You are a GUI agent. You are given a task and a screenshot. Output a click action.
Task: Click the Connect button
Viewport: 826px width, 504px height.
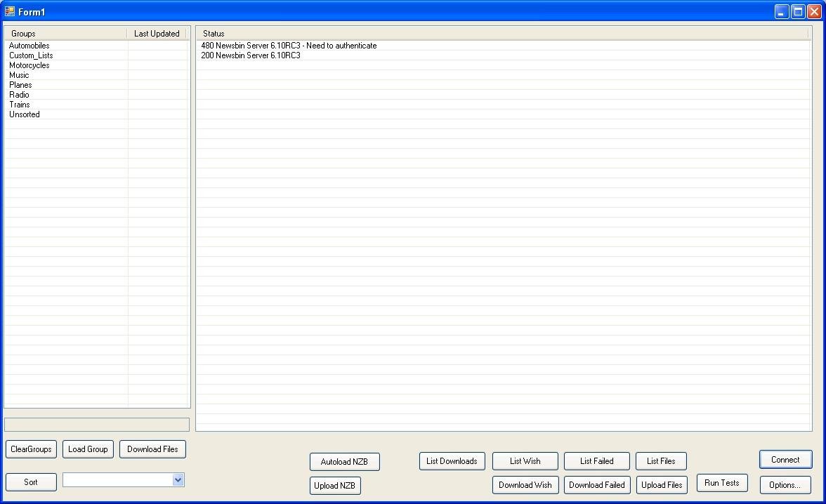tap(785, 460)
